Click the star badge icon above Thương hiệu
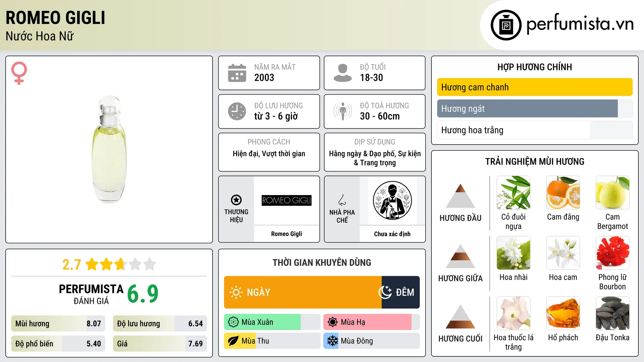The width and height of the screenshot is (644, 362). pyautogui.click(x=236, y=200)
